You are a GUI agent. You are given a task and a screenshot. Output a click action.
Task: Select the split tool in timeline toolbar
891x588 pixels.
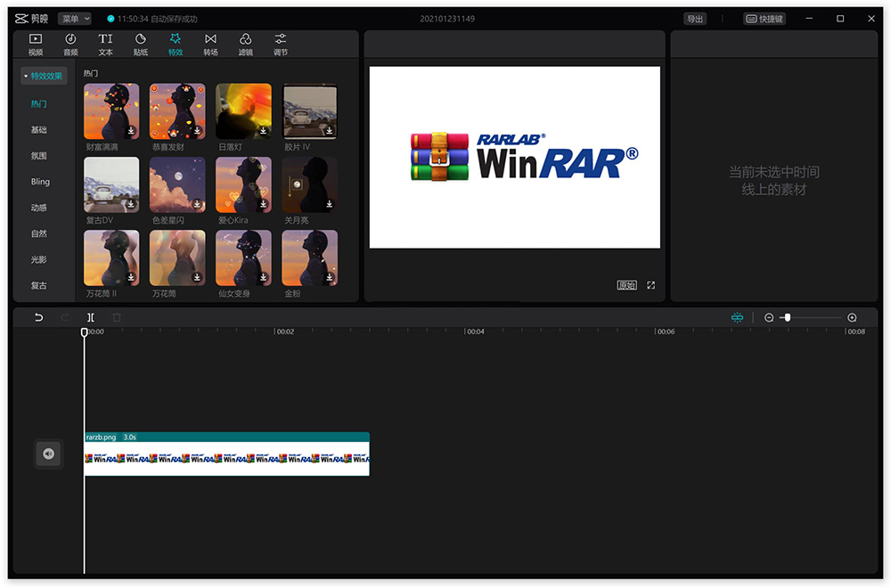pyautogui.click(x=91, y=317)
